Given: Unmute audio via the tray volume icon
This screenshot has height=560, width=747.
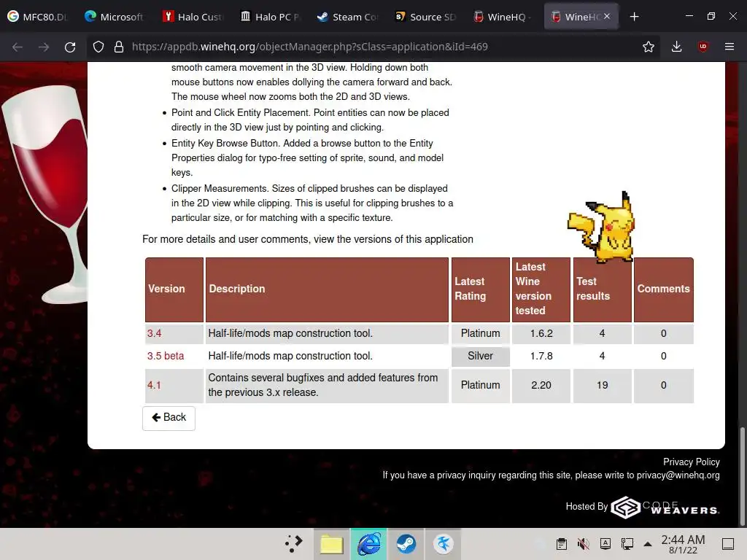Looking at the screenshot, I should click(583, 544).
